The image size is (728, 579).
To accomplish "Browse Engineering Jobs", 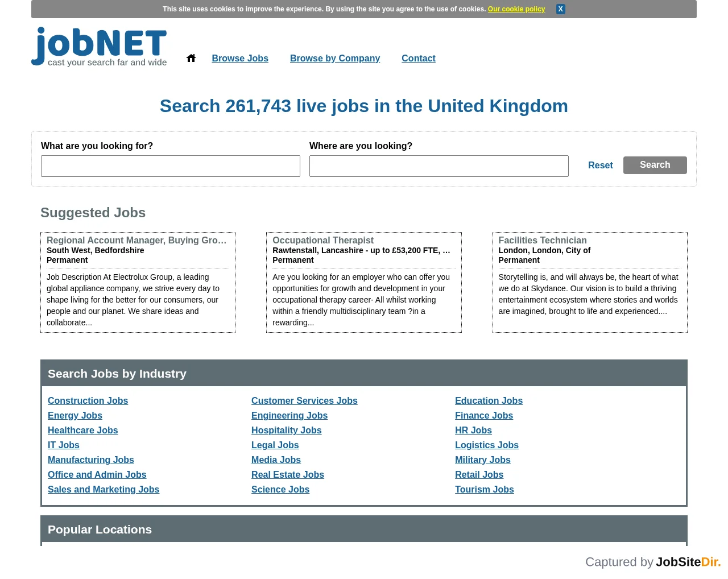I will (x=289, y=415).
